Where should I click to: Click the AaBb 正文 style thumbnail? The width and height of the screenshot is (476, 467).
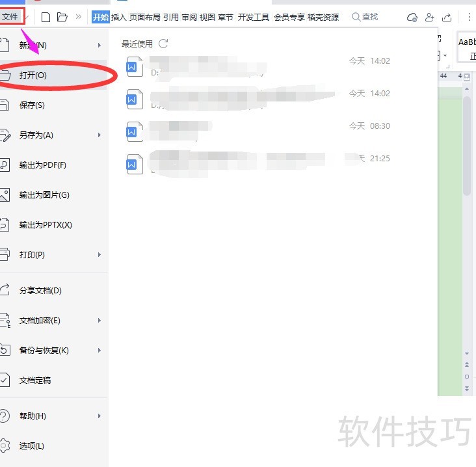pos(467,47)
